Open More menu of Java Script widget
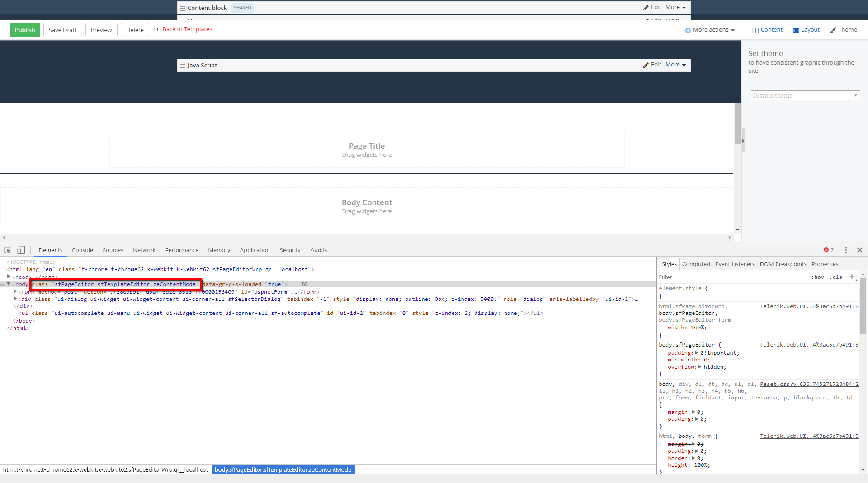This screenshot has height=483, width=868. point(675,65)
